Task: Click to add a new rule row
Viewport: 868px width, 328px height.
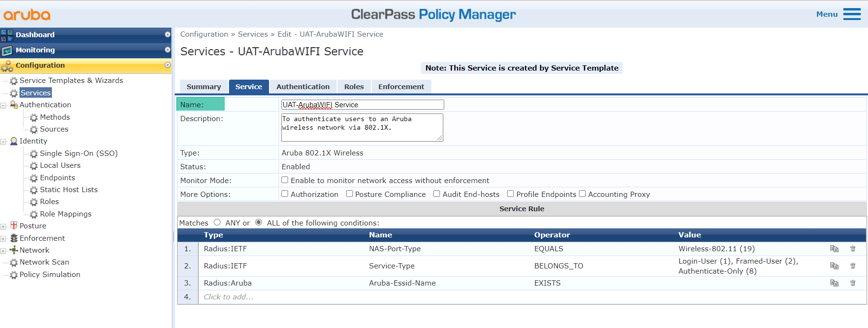Action: (229, 297)
